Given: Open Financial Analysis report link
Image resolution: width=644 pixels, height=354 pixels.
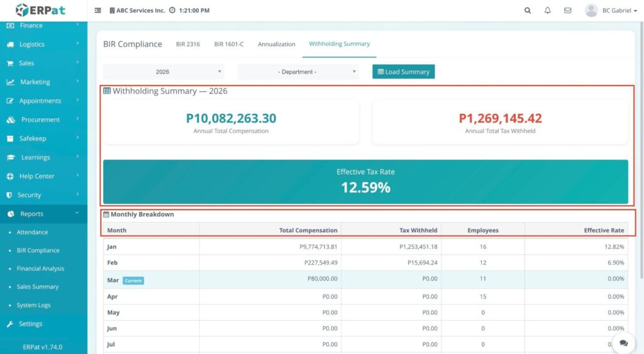Looking at the screenshot, I should click(40, 268).
